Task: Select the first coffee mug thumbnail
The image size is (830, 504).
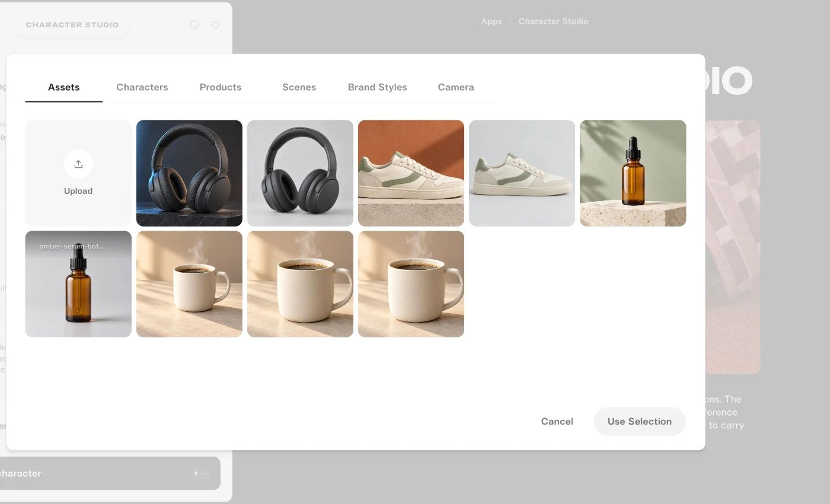Action: click(189, 284)
